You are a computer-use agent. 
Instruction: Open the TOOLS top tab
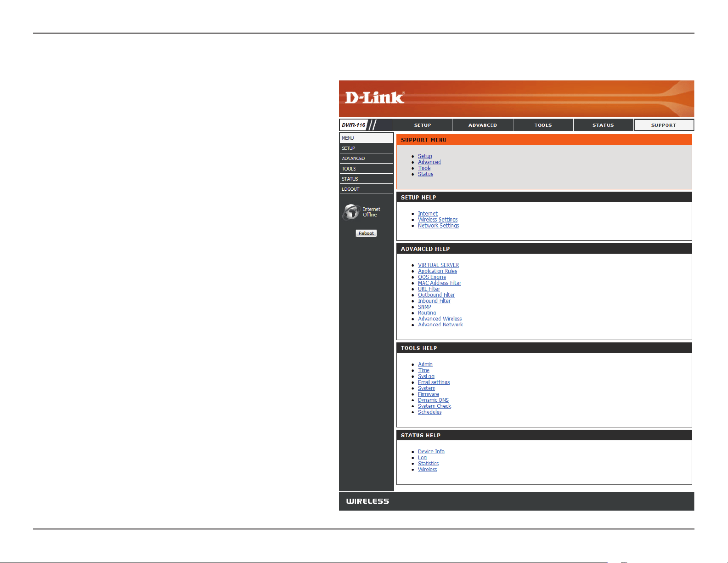[543, 125]
